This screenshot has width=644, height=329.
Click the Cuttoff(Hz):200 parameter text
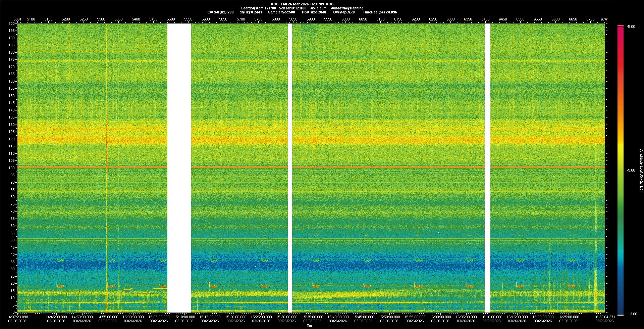220,12
